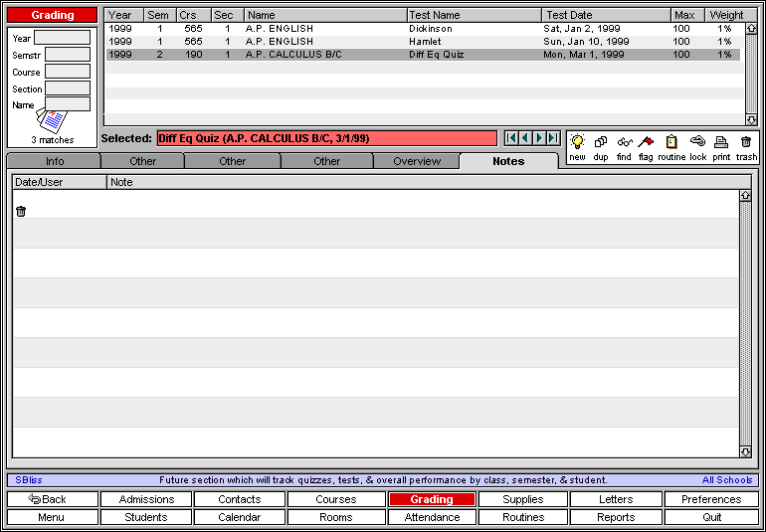Click the SBliss user label

28,480
